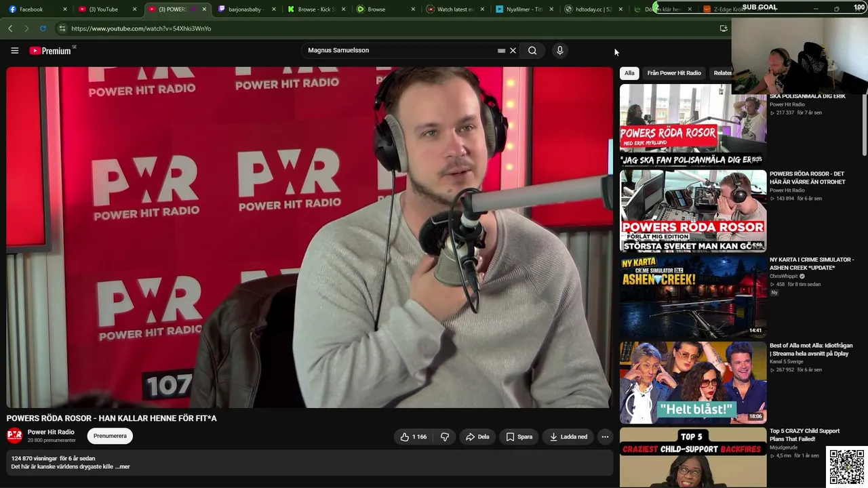Open Top 5 CRAZY Child Support title

pyautogui.click(x=805, y=435)
